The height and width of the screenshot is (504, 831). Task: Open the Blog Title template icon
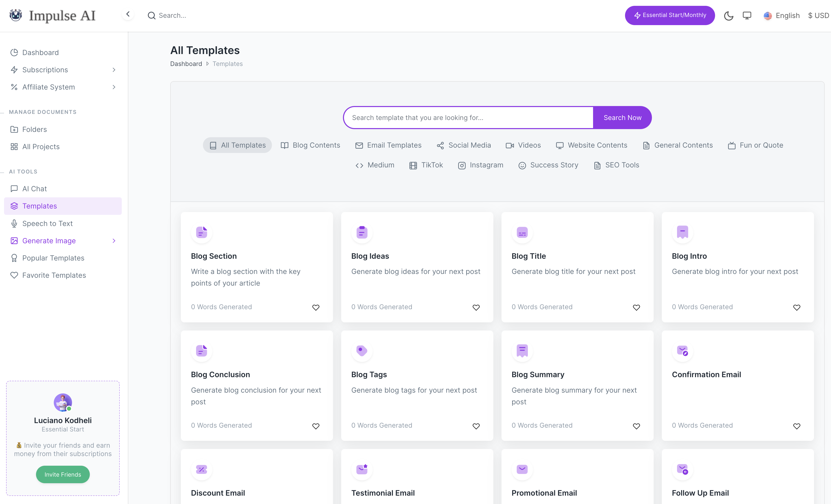pyautogui.click(x=522, y=232)
